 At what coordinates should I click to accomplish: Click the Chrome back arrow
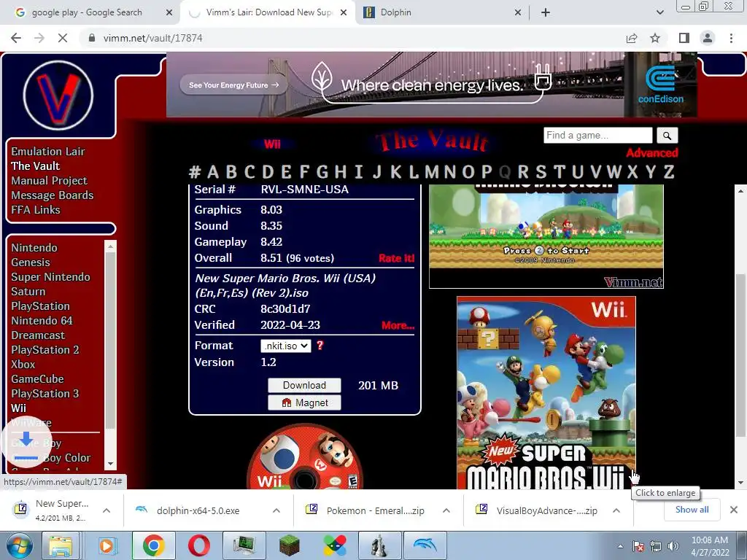16,38
